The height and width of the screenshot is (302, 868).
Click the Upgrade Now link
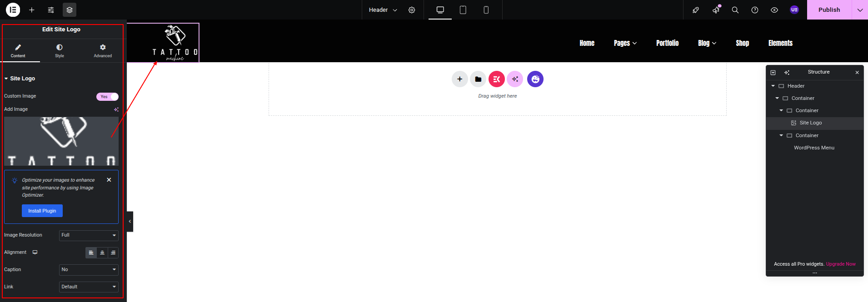pos(840,264)
